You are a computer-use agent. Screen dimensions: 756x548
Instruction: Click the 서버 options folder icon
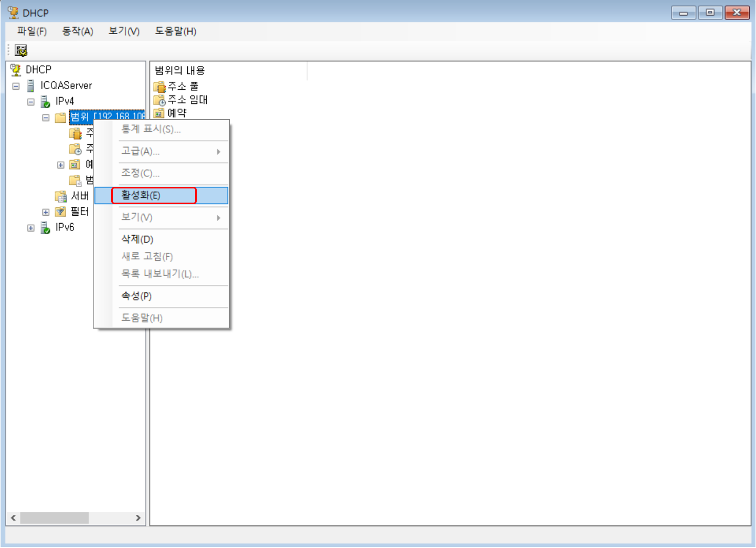61,196
